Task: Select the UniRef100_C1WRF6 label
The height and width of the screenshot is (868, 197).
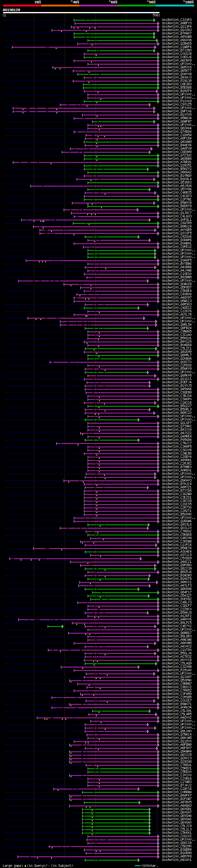Action: (176, 47)
